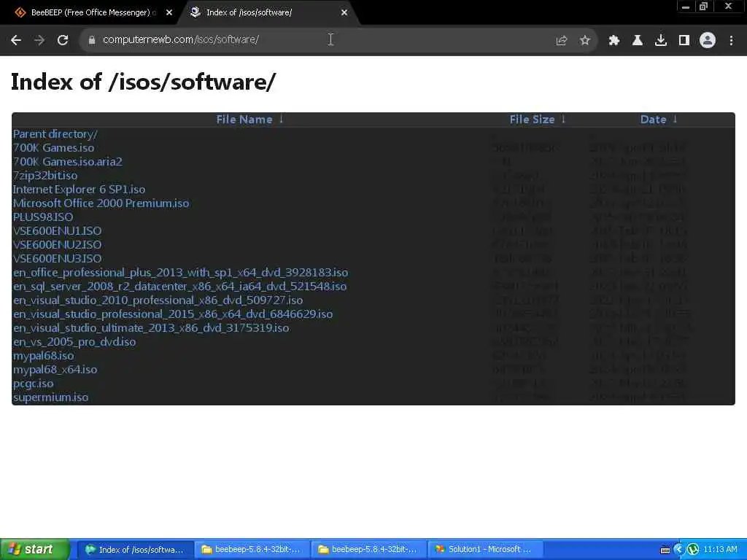747x560 pixels.
Task: Sort by Date column header
Action: [x=653, y=120]
